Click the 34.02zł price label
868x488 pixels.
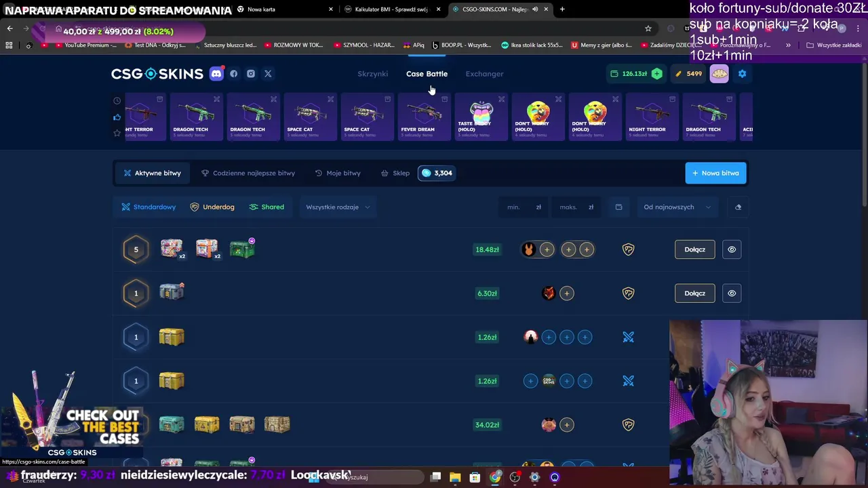pyautogui.click(x=488, y=425)
